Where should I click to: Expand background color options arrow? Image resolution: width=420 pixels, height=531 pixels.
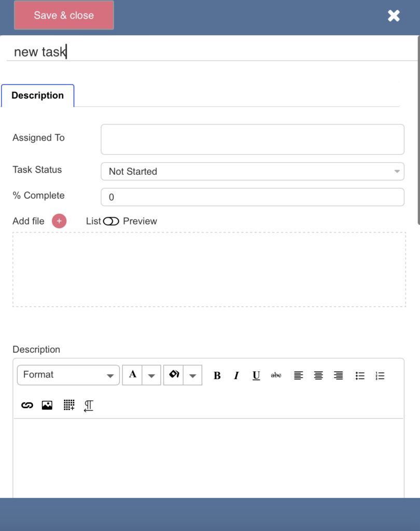[193, 375]
